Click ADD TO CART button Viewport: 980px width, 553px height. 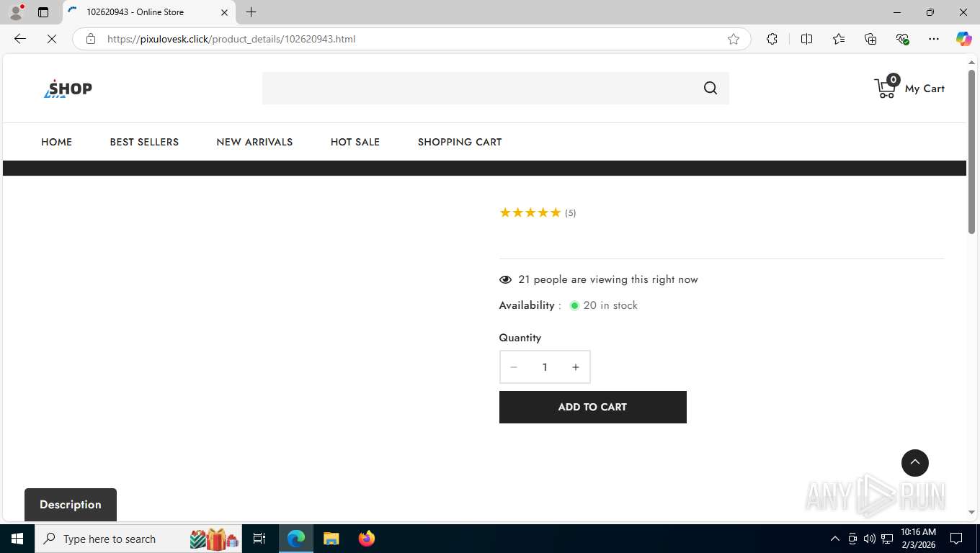pyautogui.click(x=592, y=407)
